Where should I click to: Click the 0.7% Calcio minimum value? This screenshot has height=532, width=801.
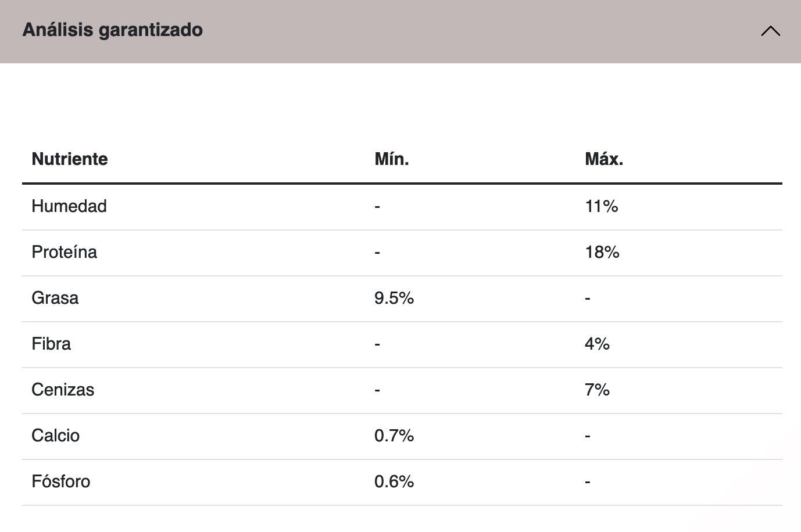tap(394, 436)
